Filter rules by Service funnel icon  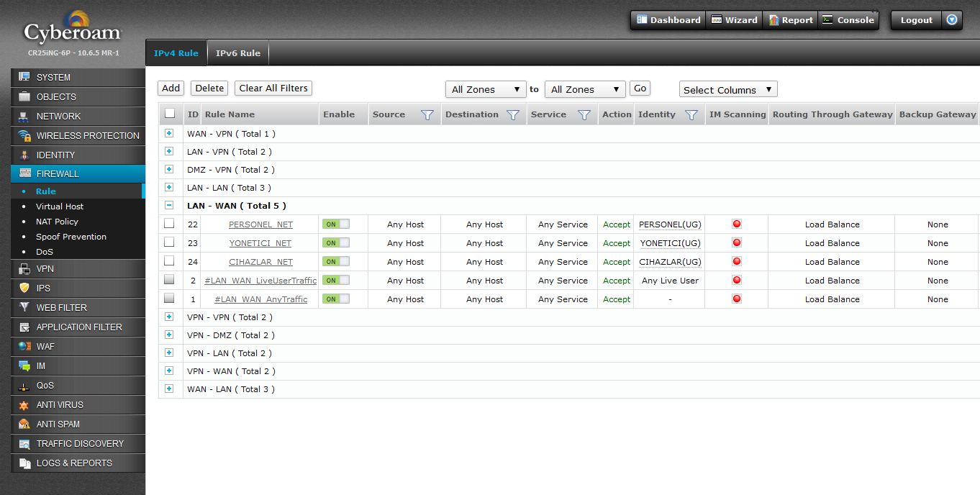tap(584, 114)
